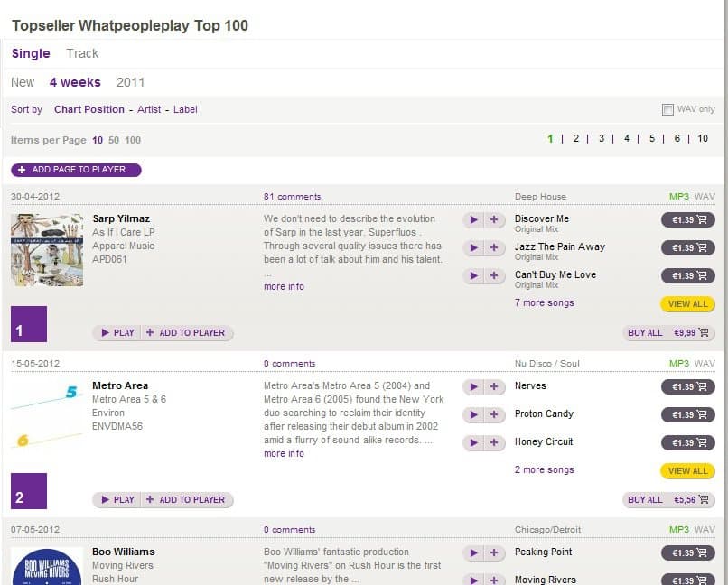The width and height of the screenshot is (728, 585).
Task: Open Metro Area 5 & 6 cover
Action: pyautogui.click(x=47, y=415)
